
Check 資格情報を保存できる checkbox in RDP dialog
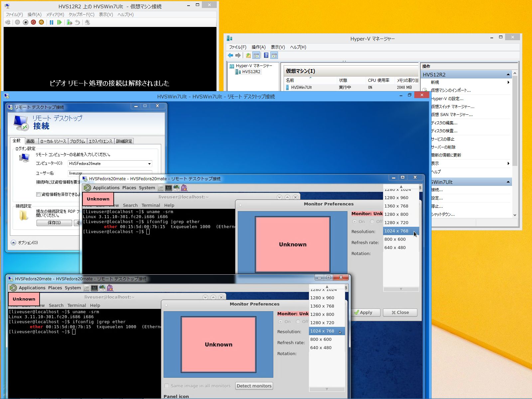(38, 195)
